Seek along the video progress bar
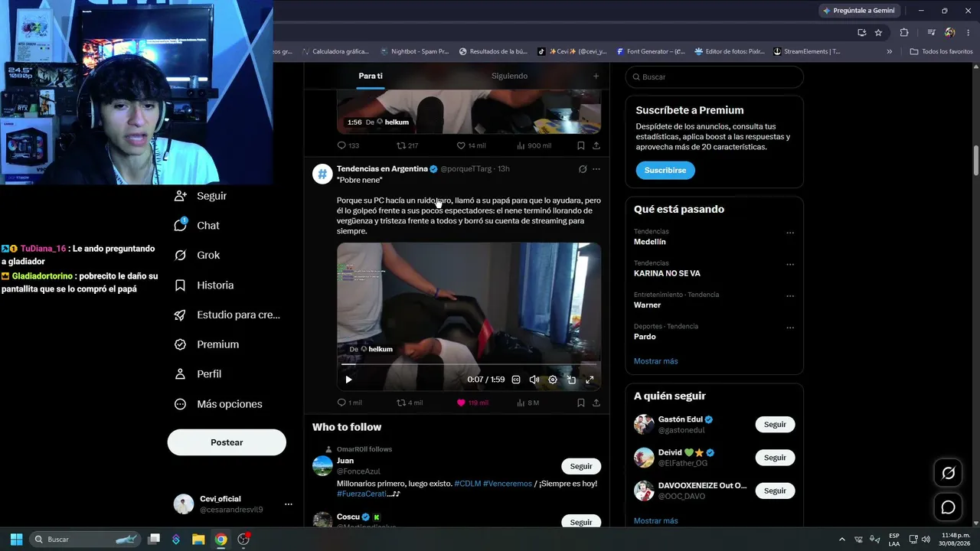 [469, 365]
